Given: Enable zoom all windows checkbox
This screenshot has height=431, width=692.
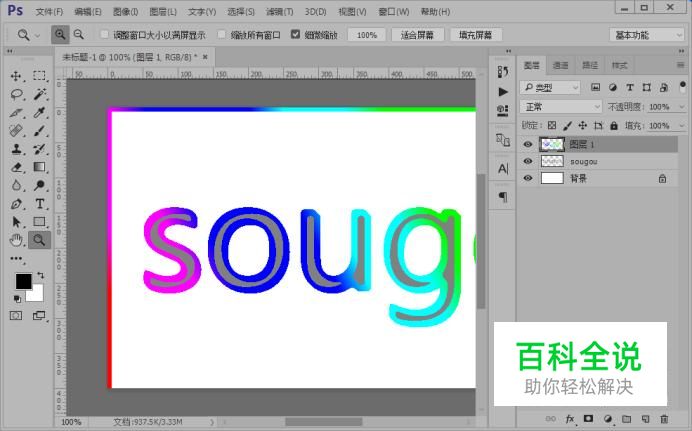Looking at the screenshot, I should point(222,34).
